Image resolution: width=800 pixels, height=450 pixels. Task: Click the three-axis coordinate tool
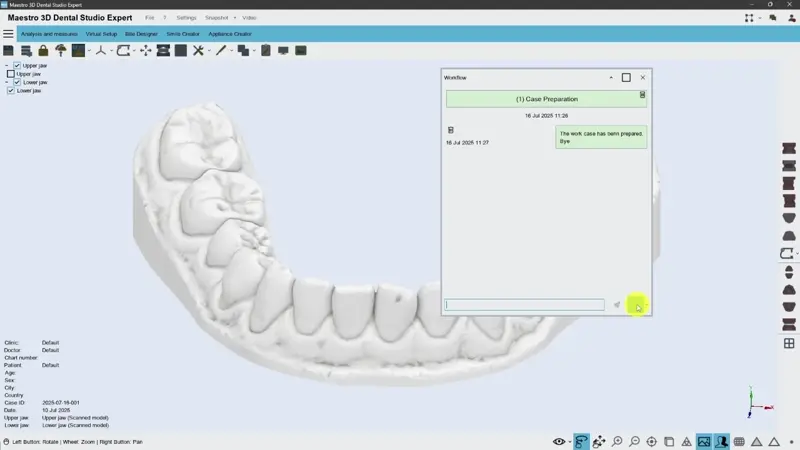[x=101, y=51]
